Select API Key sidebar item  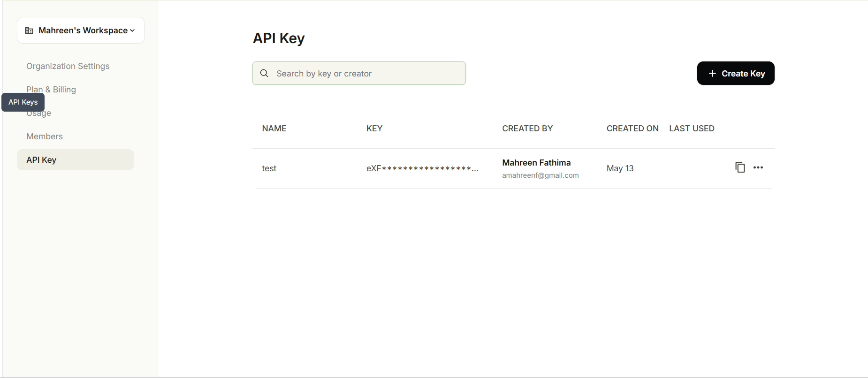point(76,160)
